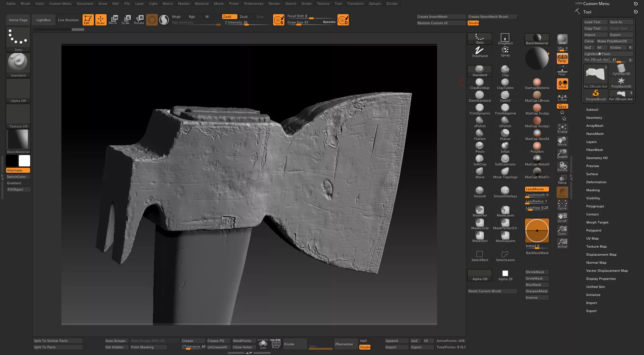Click the white secondary color swatch

24,161
